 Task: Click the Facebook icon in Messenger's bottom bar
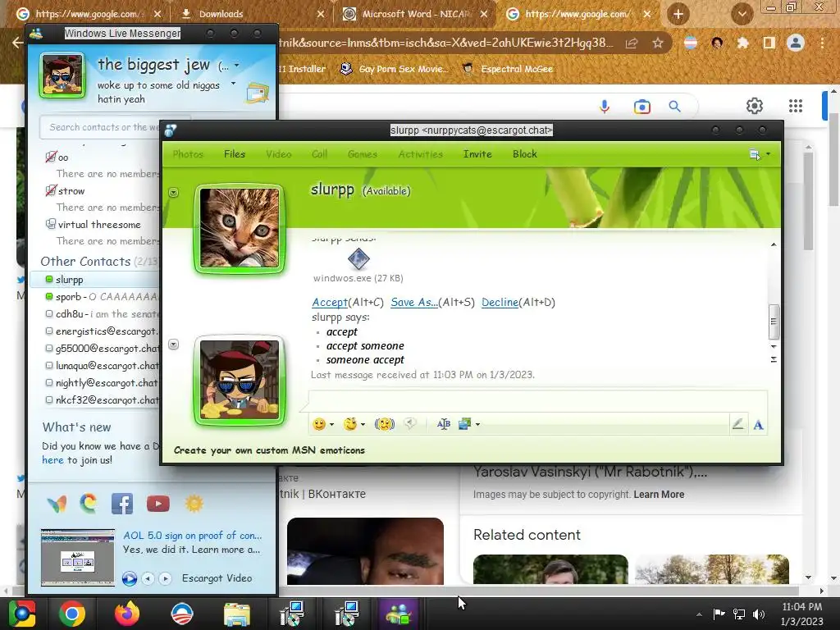pos(122,504)
